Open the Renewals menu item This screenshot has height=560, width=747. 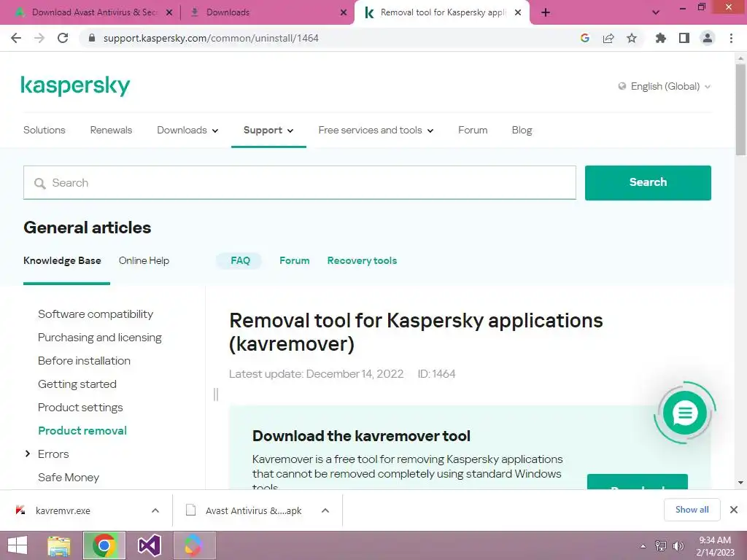coord(111,130)
